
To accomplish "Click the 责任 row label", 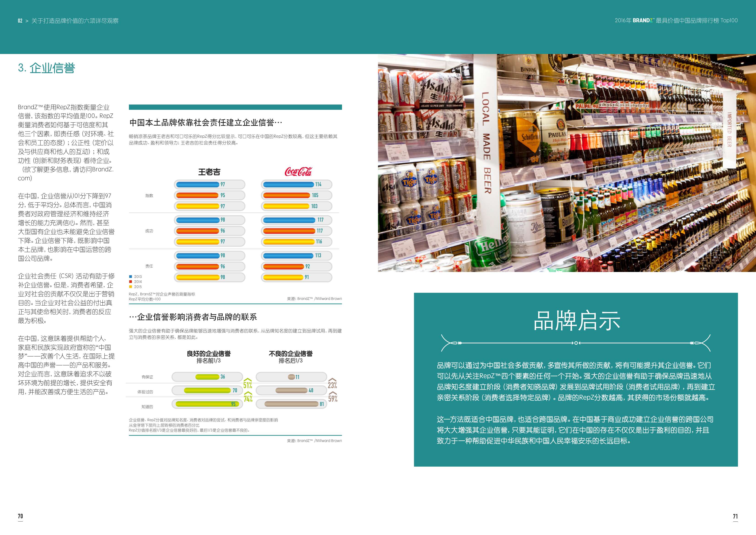I will [149, 266].
